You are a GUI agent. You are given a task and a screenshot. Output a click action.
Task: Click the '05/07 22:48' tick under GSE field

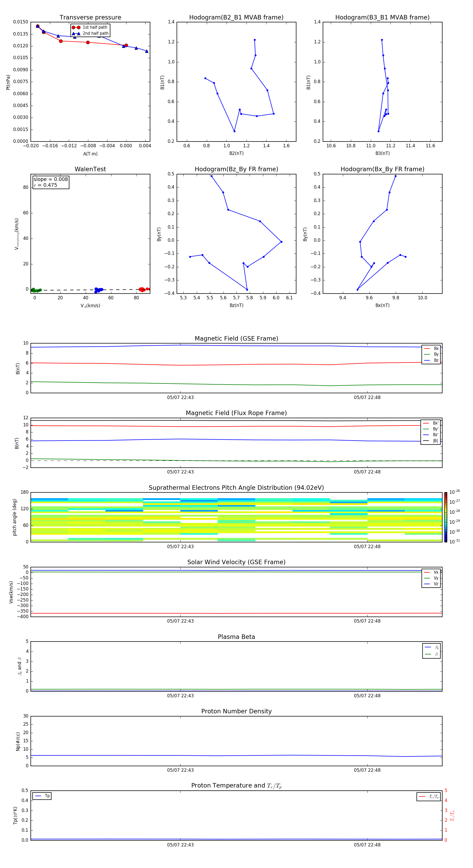pos(367,397)
